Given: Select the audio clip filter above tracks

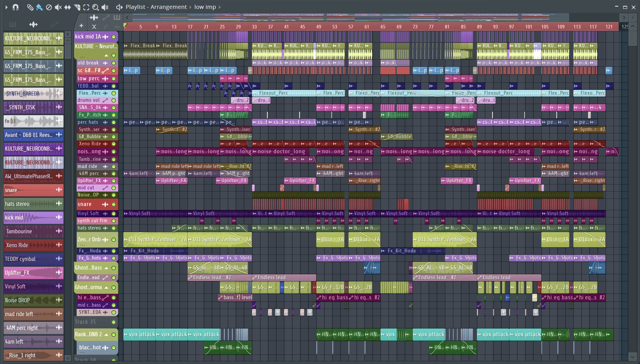Looking at the screenshot, I should (94, 18).
